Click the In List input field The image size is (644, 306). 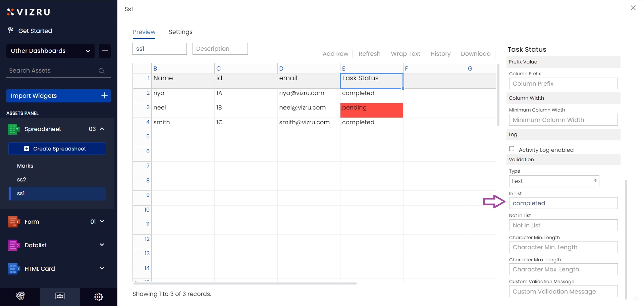coord(563,203)
